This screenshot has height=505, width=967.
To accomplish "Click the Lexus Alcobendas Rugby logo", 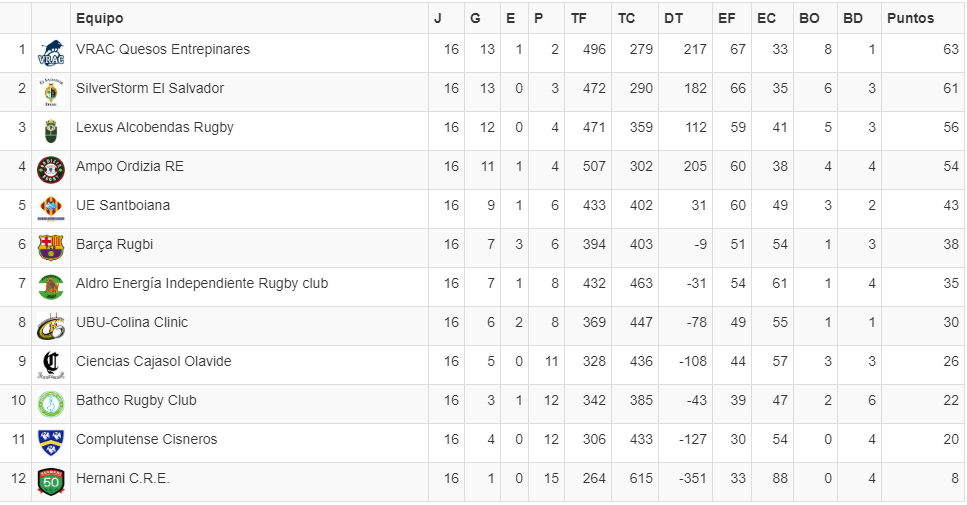I will (x=50, y=131).
